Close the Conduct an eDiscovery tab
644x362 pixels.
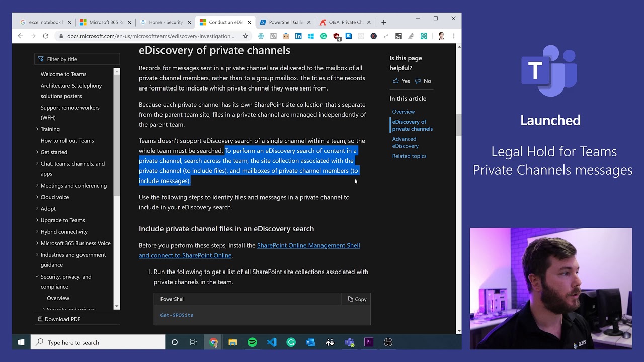(249, 22)
